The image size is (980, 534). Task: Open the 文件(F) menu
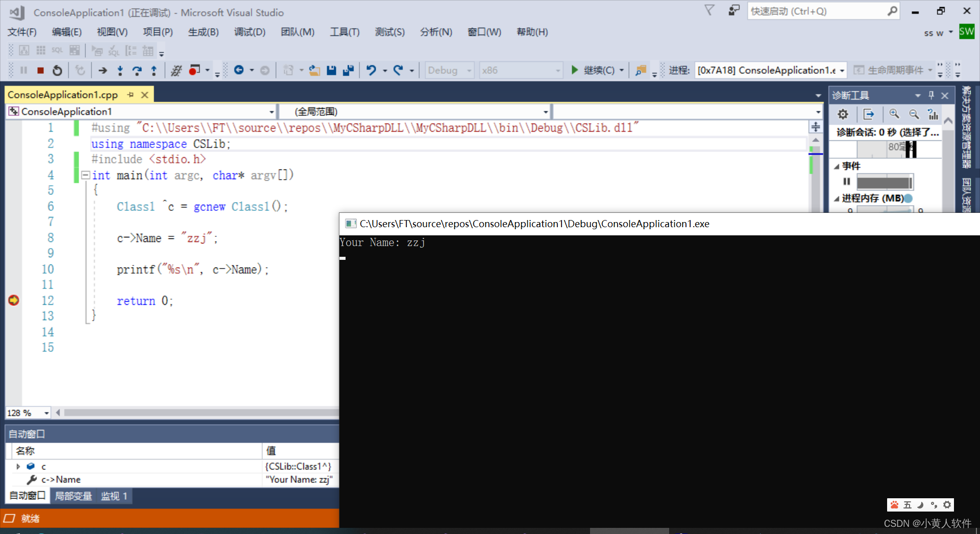click(22, 32)
